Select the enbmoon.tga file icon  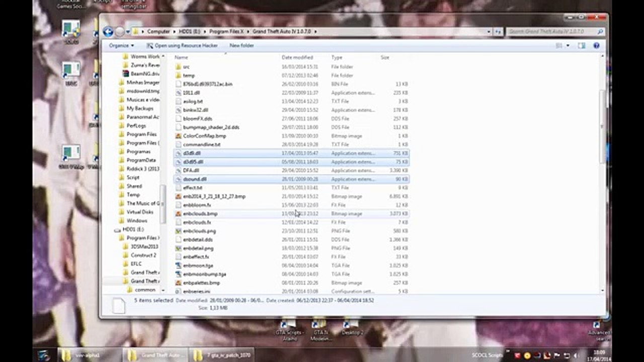(x=178, y=265)
